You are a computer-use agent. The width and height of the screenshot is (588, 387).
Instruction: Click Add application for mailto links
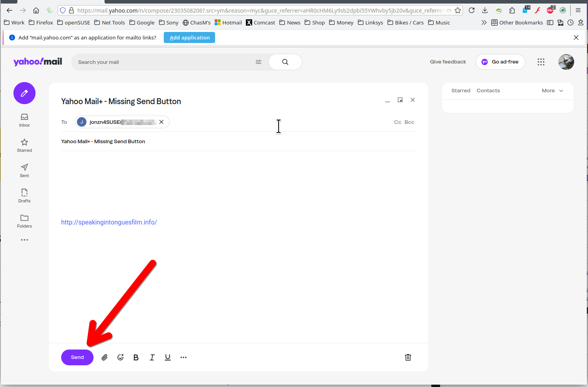pyautogui.click(x=189, y=37)
